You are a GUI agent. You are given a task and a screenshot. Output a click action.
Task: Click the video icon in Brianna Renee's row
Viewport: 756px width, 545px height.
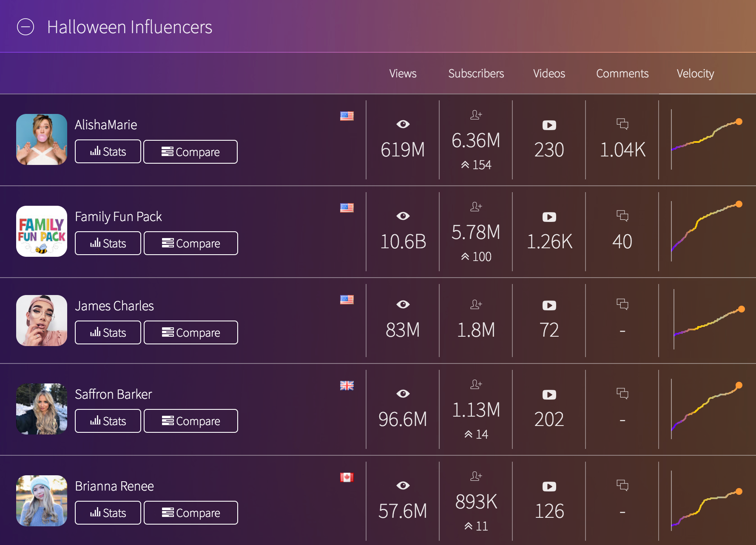tap(549, 487)
